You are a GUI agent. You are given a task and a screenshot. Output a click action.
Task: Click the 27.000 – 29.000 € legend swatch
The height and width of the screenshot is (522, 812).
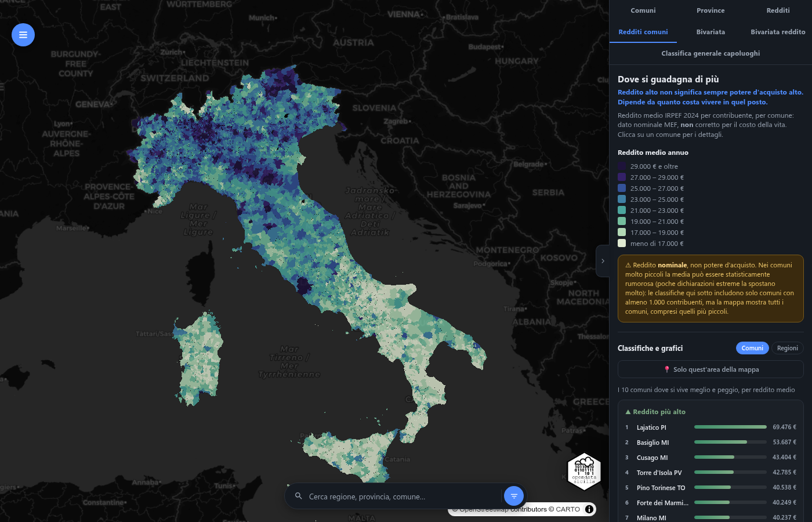coord(622,177)
